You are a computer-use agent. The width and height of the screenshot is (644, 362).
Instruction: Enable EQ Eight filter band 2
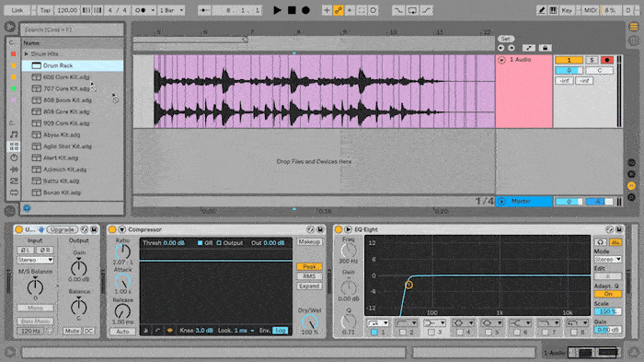click(403, 332)
